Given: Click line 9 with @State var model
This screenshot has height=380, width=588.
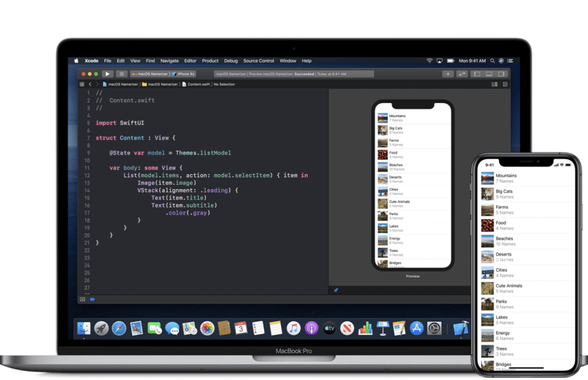Looking at the screenshot, I should pyautogui.click(x=170, y=153).
